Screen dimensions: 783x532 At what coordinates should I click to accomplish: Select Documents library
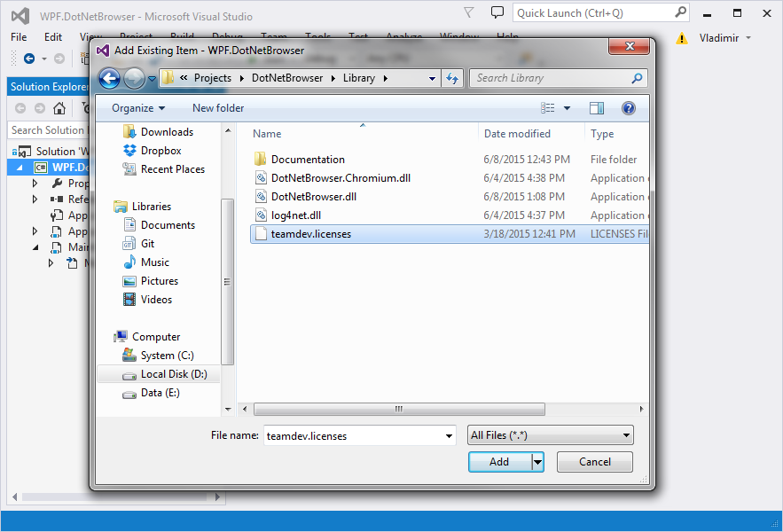click(x=159, y=225)
